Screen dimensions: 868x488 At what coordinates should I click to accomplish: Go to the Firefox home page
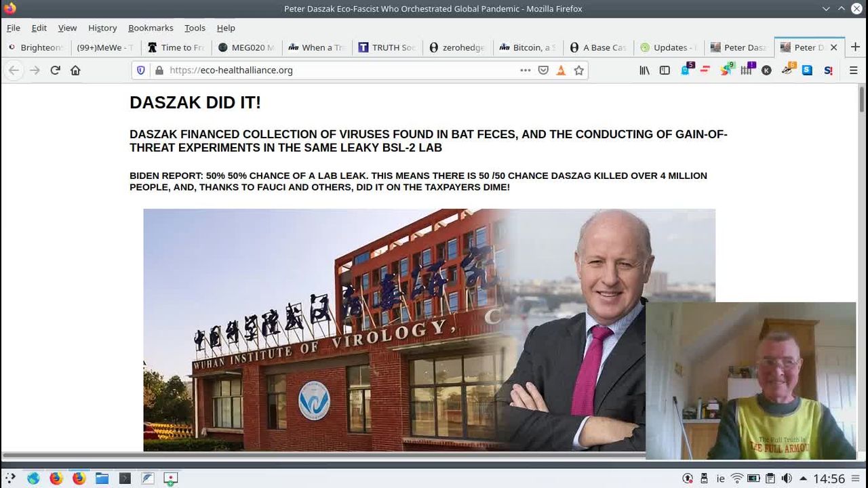click(x=75, y=70)
